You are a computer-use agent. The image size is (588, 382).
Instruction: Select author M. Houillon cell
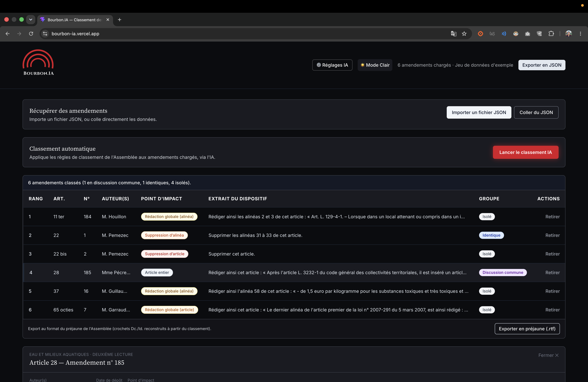114,217
